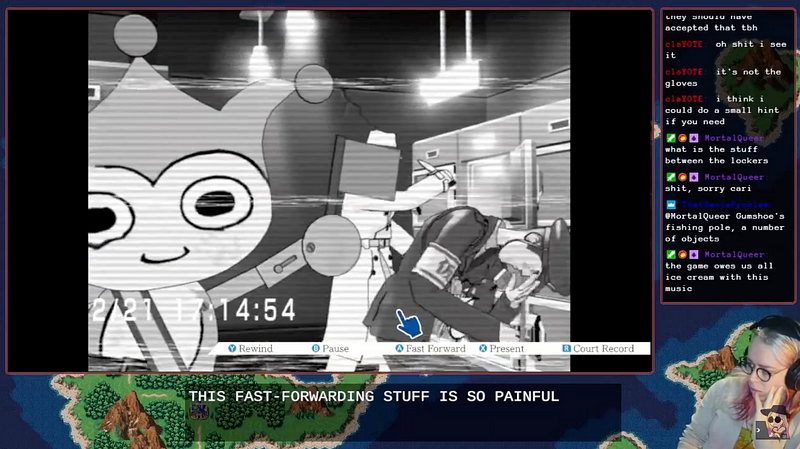Image resolution: width=800 pixels, height=449 pixels.
Task: Click the video timestamp 2/21 17:14:54
Action: 194,310
